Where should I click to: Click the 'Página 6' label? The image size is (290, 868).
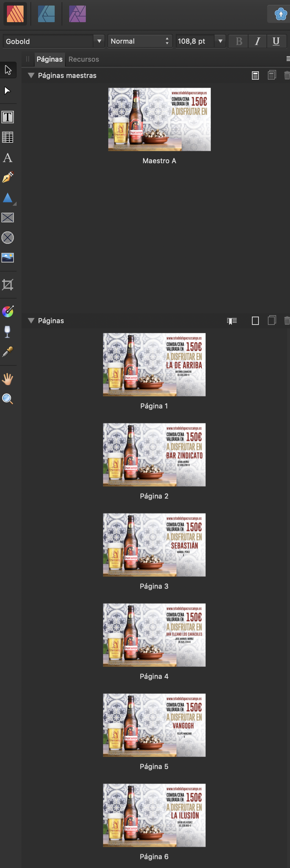[154, 857]
